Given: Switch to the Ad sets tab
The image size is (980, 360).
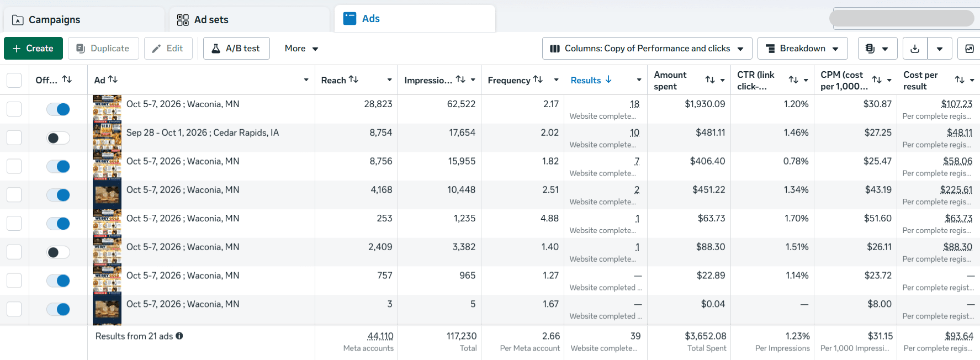Looking at the screenshot, I should 249,19.
